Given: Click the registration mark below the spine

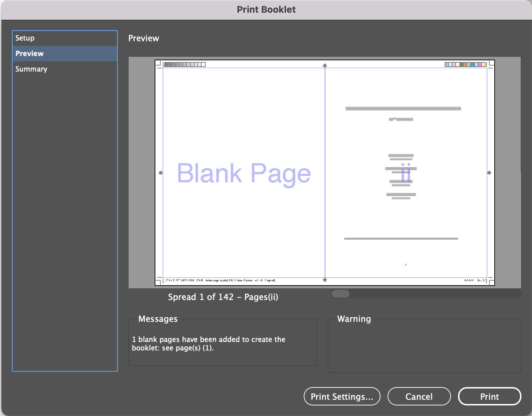Looking at the screenshot, I should pos(325,280).
